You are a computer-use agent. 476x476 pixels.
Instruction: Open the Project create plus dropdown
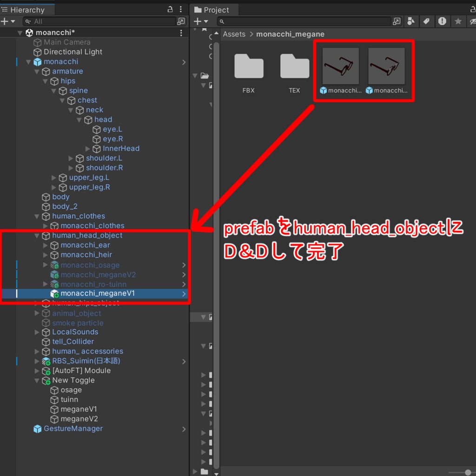coord(201,21)
